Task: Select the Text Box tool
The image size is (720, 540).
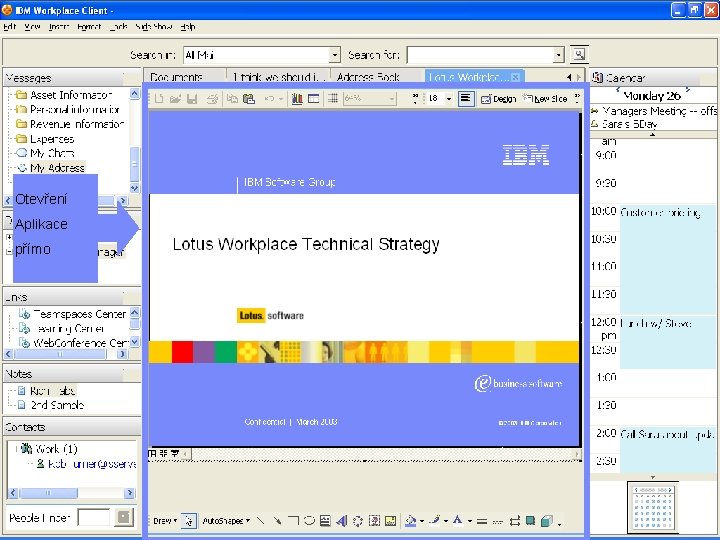Action: coord(325,520)
